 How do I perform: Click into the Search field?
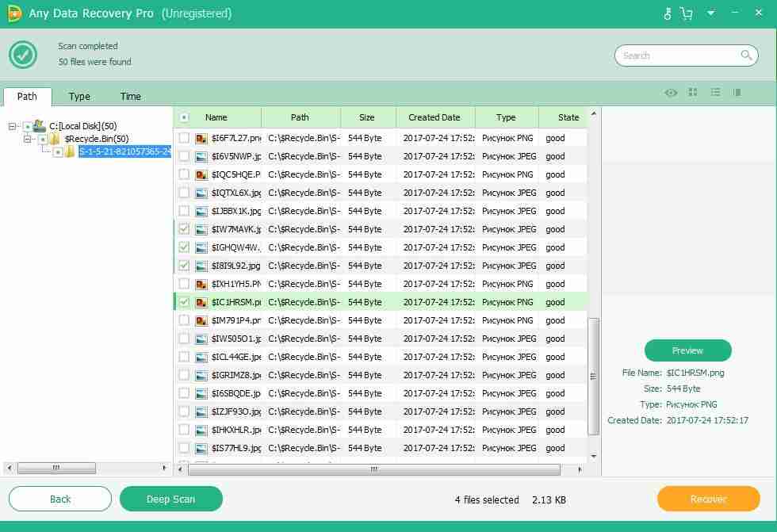point(687,55)
